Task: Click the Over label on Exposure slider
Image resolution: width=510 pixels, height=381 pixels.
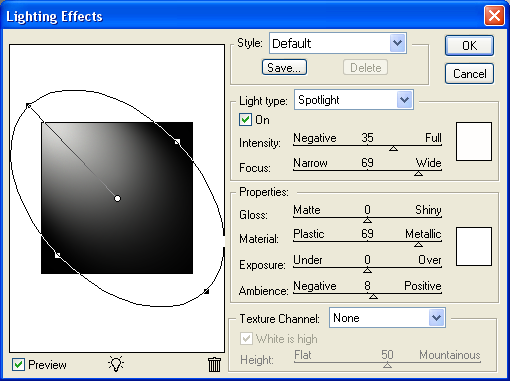Action: [x=430, y=260]
